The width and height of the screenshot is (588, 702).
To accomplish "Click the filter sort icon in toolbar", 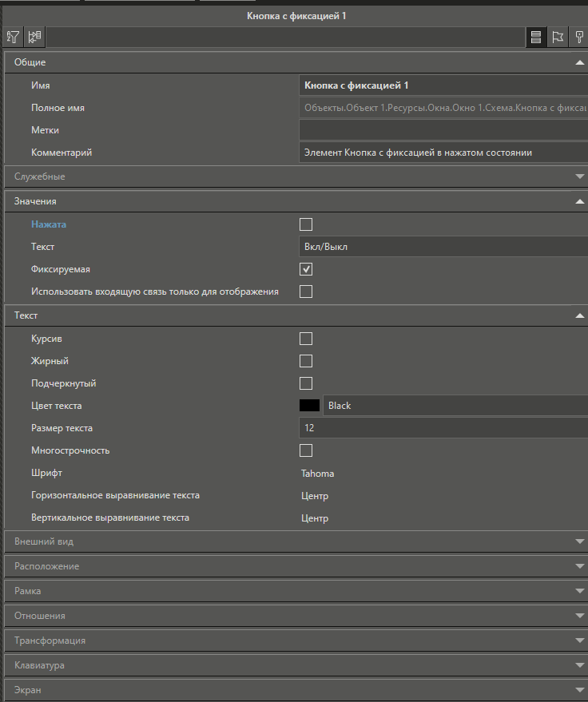I will [x=13, y=37].
